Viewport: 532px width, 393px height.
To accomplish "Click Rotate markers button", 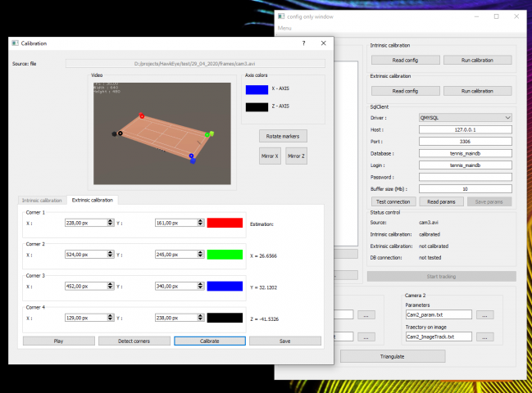I will 283,136.
